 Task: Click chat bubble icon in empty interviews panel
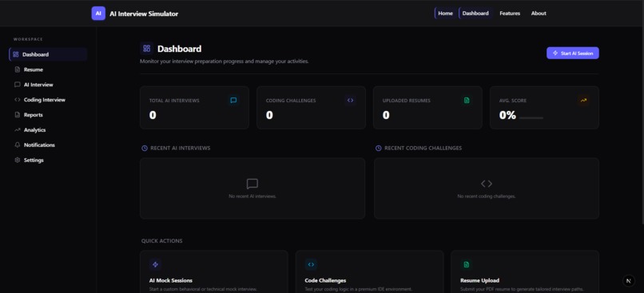tap(252, 184)
